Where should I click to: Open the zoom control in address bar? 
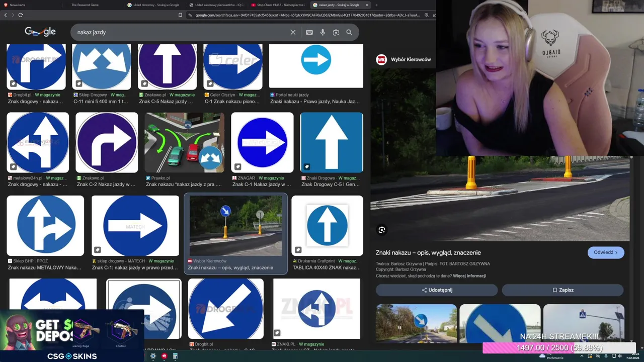coord(427,15)
